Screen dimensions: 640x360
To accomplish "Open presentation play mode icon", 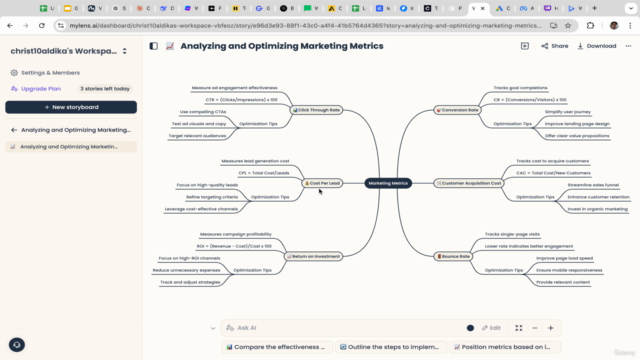I will 525,46.
